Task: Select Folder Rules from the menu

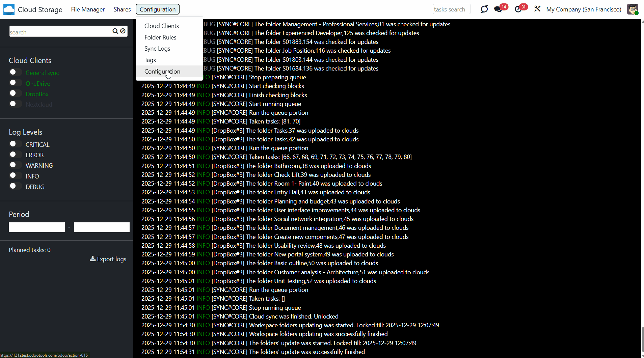Action: coord(160,37)
